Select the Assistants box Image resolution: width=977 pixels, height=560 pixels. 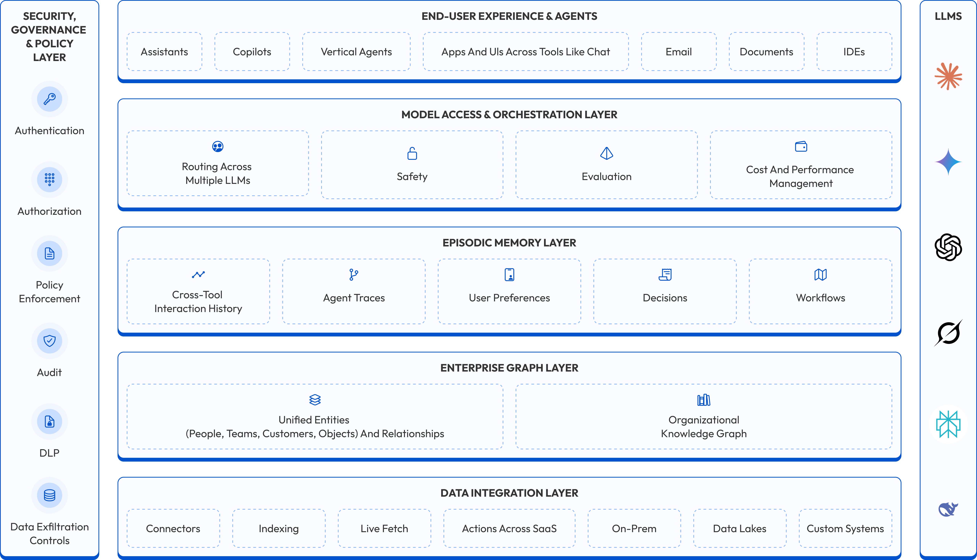point(164,51)
